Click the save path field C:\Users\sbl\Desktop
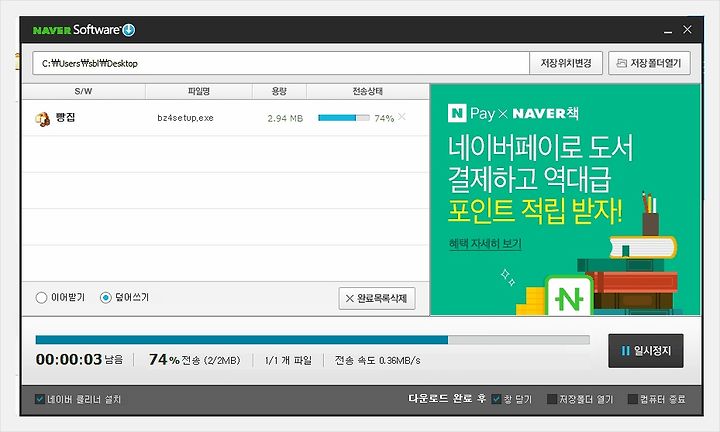 pyautogui.click(x=281, y=63)
